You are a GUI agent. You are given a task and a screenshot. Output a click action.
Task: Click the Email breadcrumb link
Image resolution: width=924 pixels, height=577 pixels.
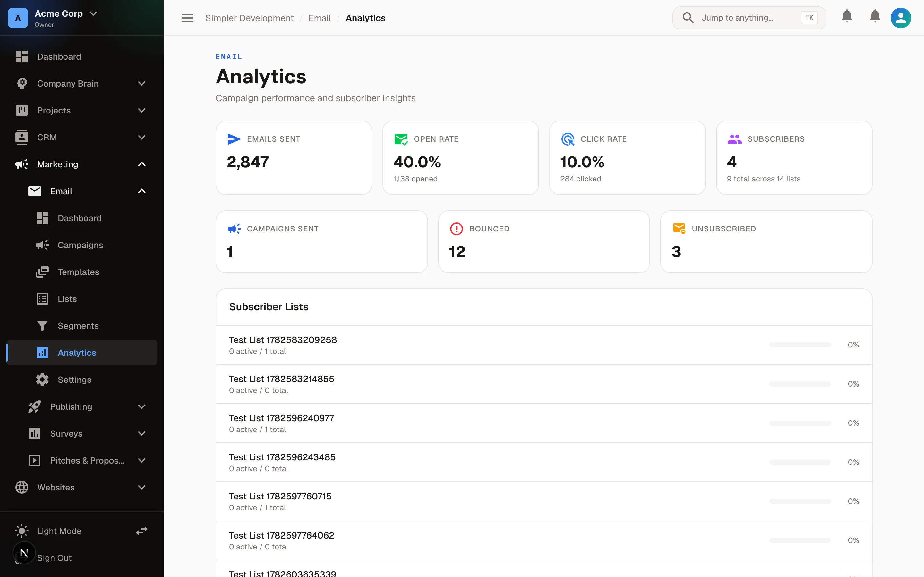[320, 18]
